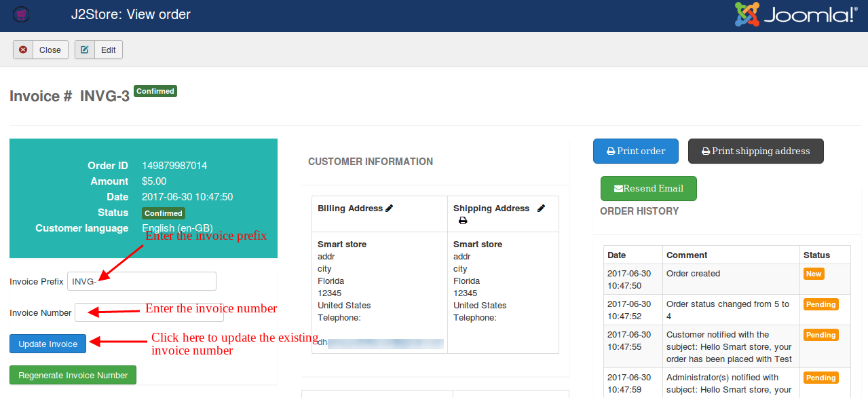
Task: Click printer icon under Shipping Address
Action: [x=463, y=221]
